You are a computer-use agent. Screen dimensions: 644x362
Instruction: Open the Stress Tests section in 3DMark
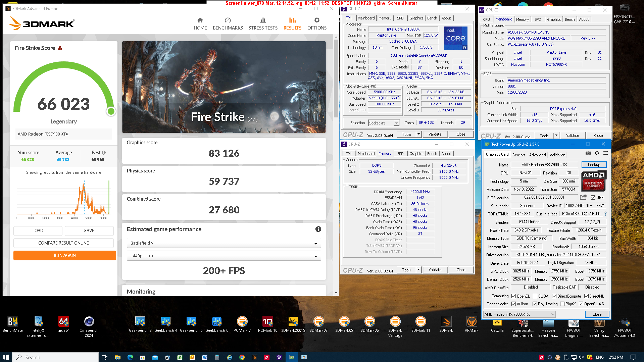click(263, 23)
